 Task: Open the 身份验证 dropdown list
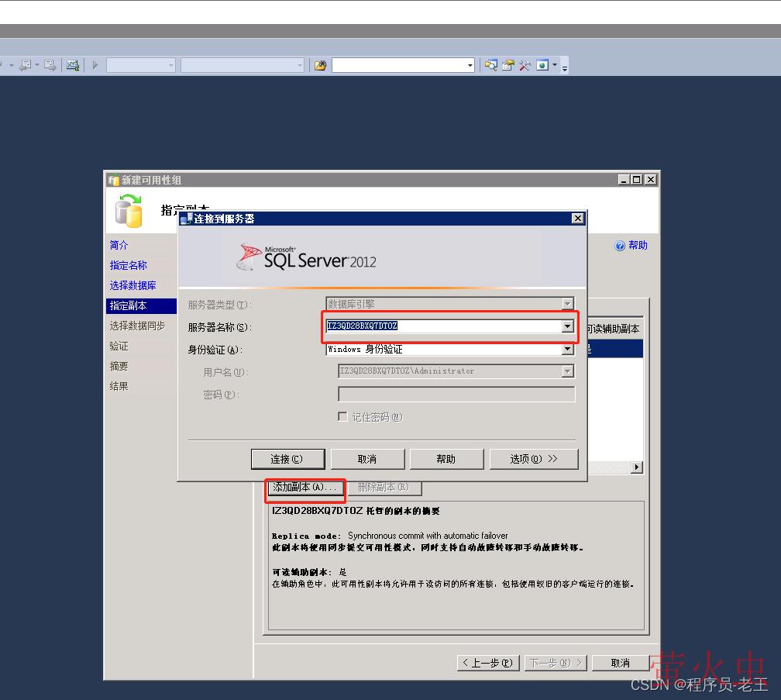pos(567,350)
